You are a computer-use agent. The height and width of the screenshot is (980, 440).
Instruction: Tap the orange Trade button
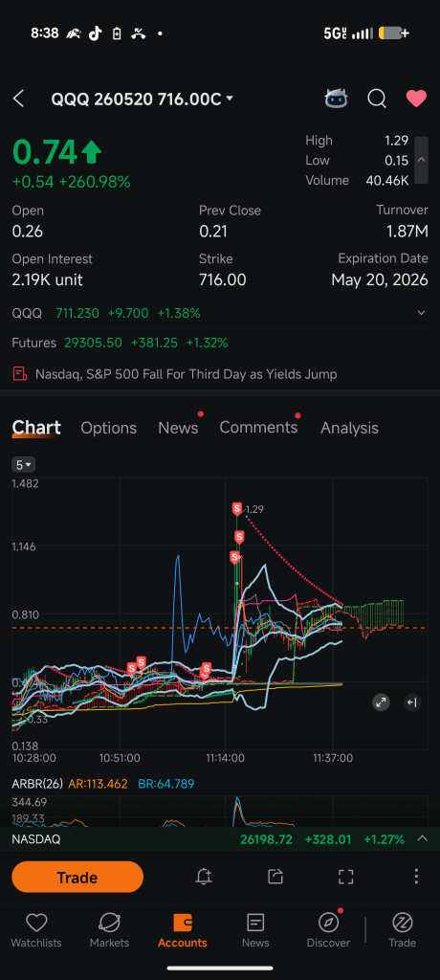[77, 877]
